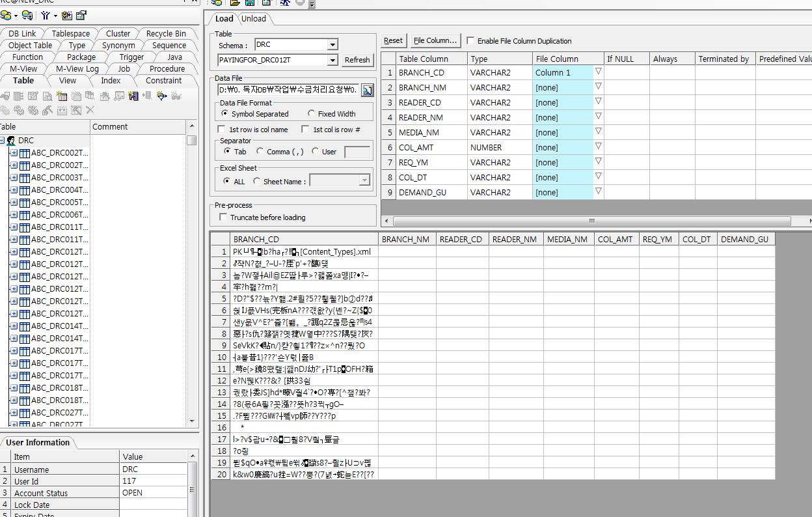812x517 pixels.
Task: Click the tree list's vertical scrollbar thumb
Action: tap(191, 140)
